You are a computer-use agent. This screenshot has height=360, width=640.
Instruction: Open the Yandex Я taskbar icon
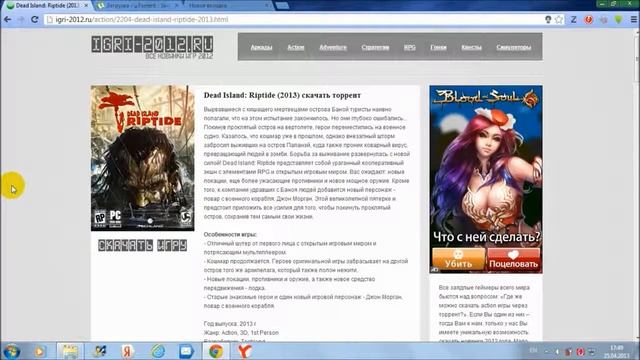128,351
